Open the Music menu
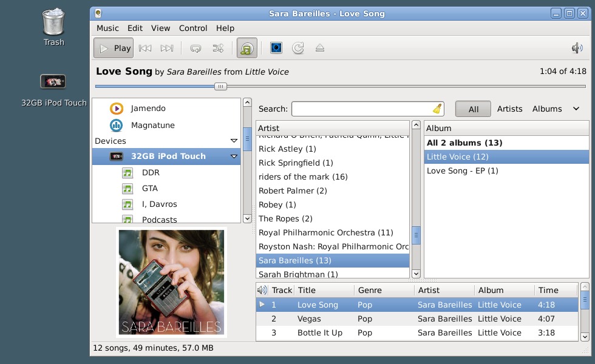The width and height of the screenshot is (595, 364). tap(107, 28)
